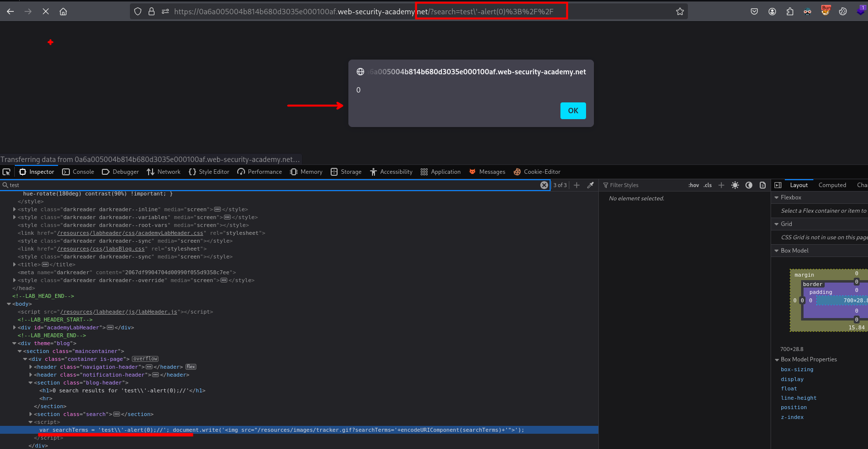Stop loading the page
Image resolution: width=868 pixels, height=449 pixels.
46,11
